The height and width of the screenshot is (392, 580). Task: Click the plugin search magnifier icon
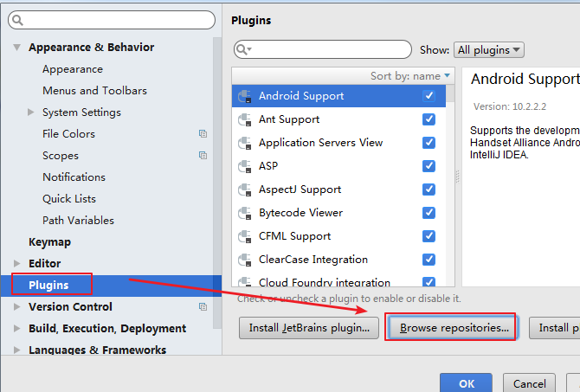click(x=244, y=49)
